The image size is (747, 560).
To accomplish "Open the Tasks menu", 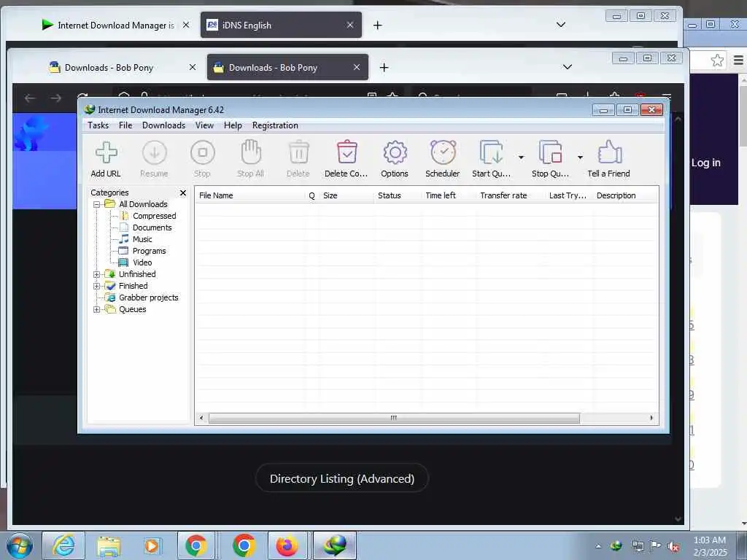I will [98, 125].
